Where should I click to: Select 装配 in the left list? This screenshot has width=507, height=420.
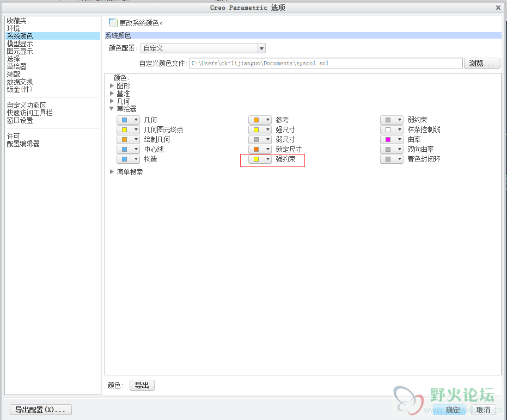pos(13,74)
